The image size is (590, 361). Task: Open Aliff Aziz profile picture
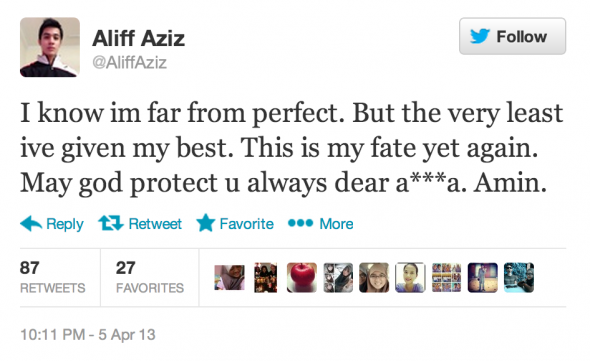click(50, 47)
